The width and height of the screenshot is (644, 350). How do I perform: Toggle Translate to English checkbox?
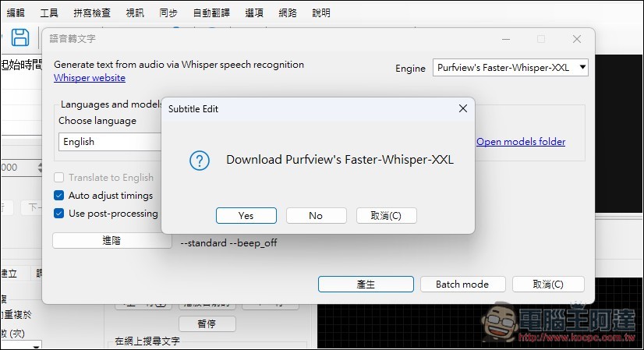click(x=58, y=178)
